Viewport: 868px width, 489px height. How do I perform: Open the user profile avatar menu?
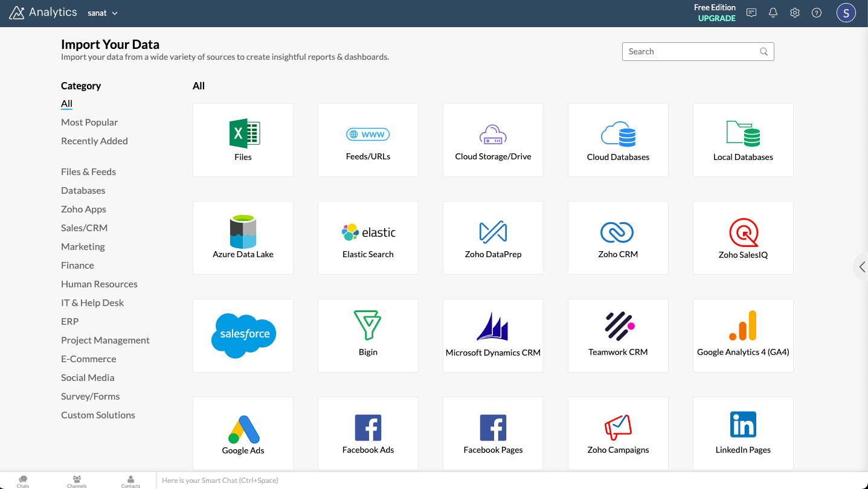846,13
